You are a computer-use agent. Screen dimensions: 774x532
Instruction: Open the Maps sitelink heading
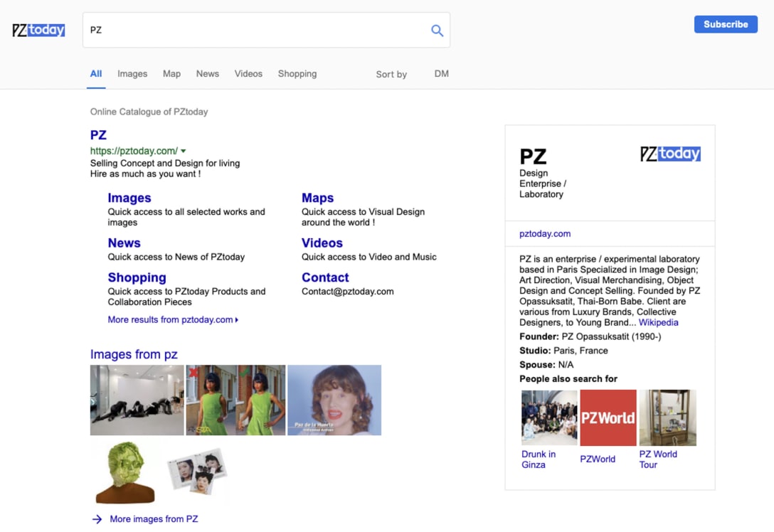tap(317, 198)
